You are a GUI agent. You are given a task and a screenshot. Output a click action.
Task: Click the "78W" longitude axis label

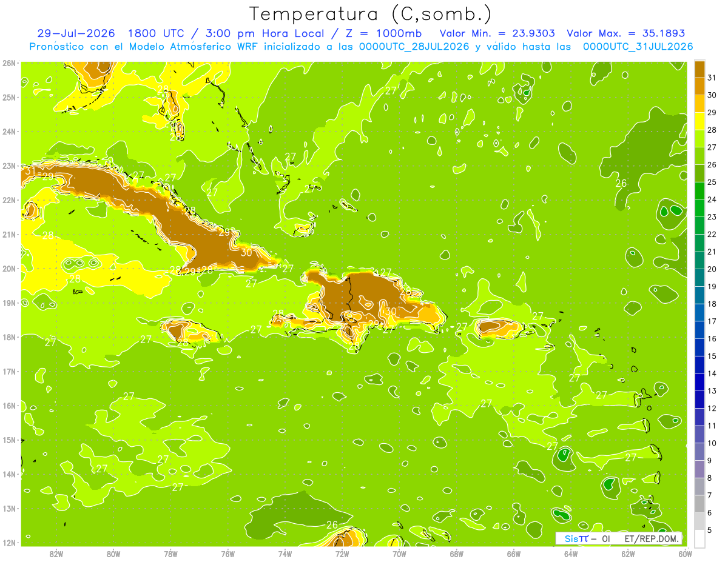[x=170, y=554]
